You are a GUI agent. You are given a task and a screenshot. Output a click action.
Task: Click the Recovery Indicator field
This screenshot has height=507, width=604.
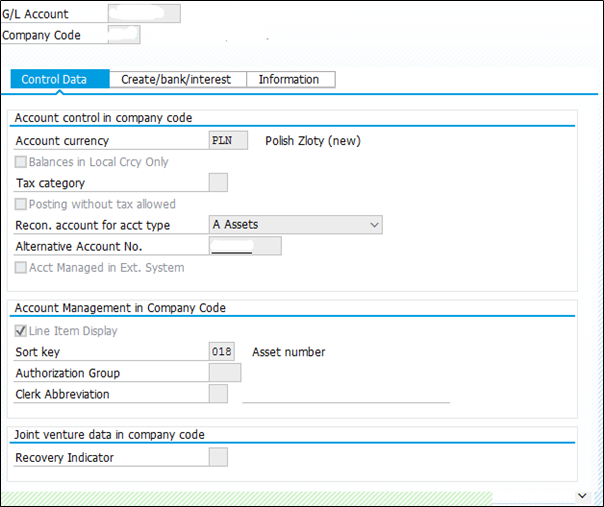[218, 457]
